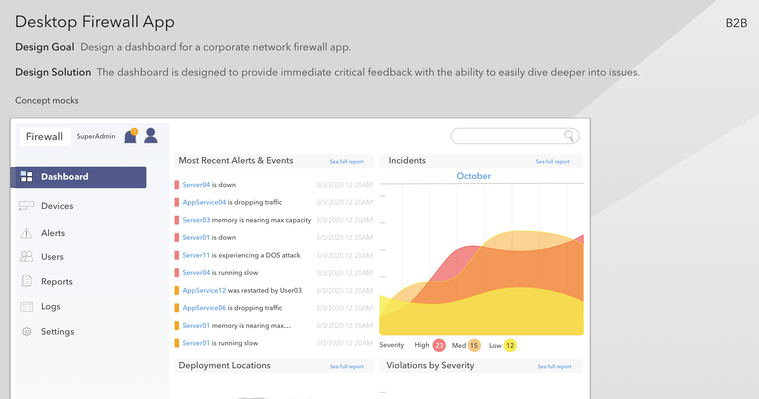Viewport: 759px width, 399px height.
Task: Open Server01 in 'is running slow' alert
Action: click(196, 343)
